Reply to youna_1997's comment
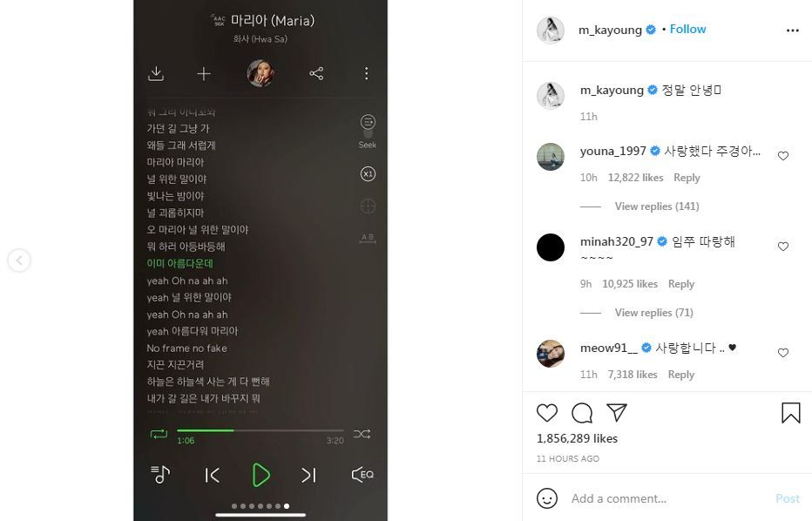Viewport: 812px width, 521px height. [687, 178]
